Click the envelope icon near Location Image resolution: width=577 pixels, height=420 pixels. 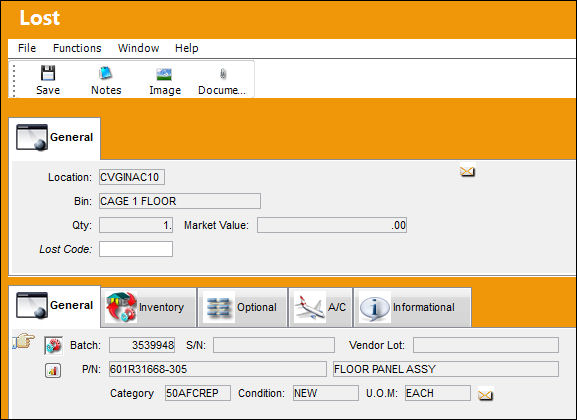467,171
